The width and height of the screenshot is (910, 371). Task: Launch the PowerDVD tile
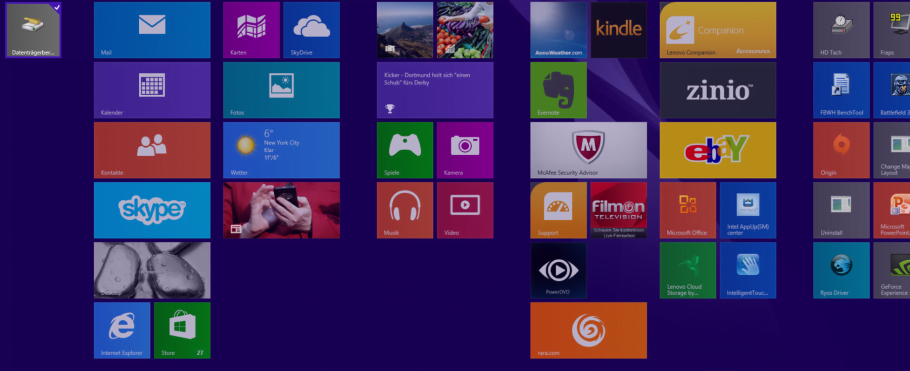click(x=558, y=270)
